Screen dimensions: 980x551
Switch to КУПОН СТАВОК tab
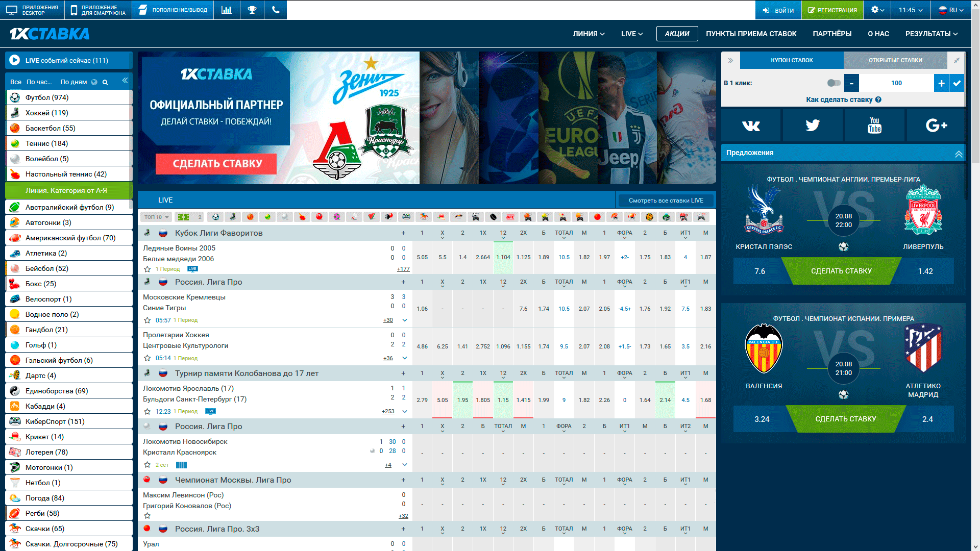tap(792, 60)
